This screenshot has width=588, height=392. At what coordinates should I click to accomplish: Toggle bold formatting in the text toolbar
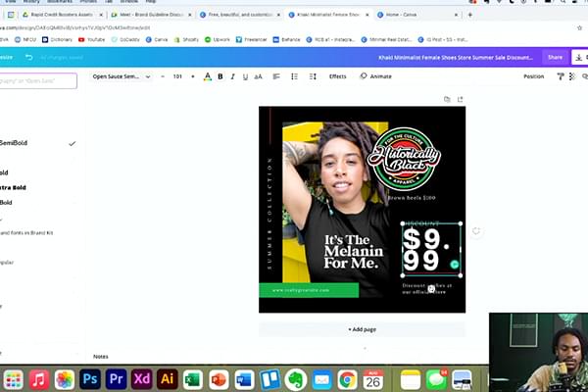coord(220,76)
